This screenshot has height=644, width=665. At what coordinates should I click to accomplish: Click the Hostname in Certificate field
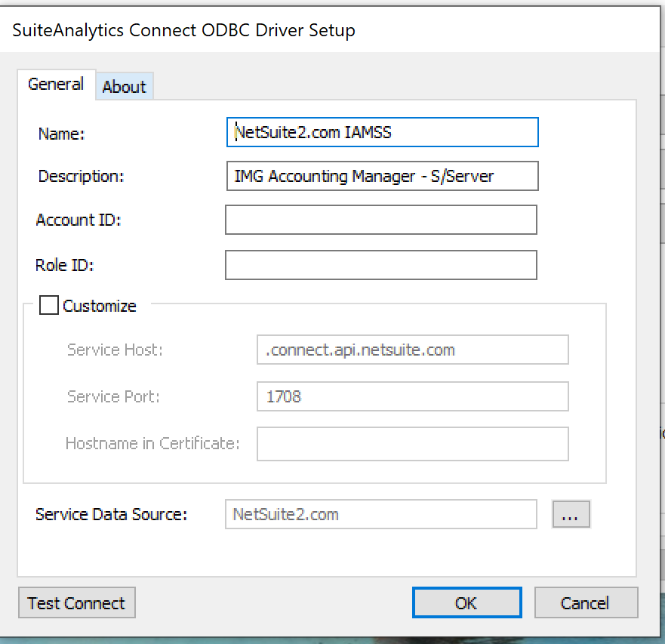click(413, 444)
